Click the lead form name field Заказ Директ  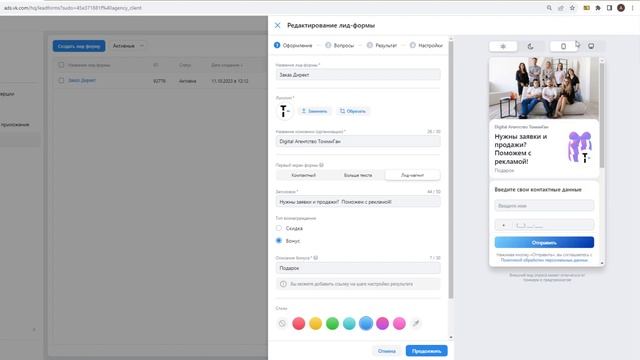pos(358,75)
